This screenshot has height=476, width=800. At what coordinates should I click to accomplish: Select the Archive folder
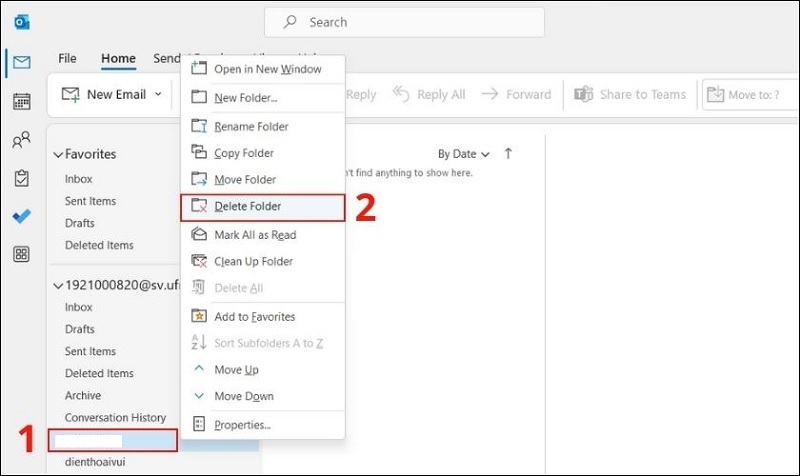[83, 395]
